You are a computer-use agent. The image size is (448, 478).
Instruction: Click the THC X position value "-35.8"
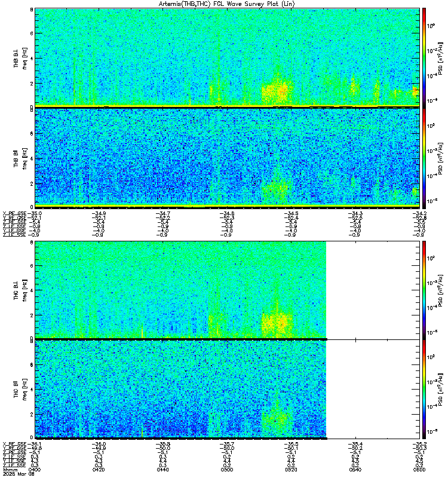(162, 444)
